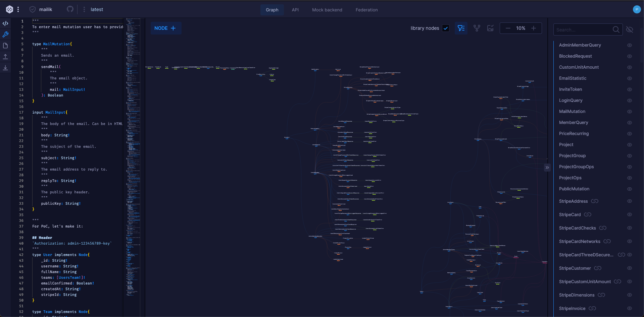The height and width of the screenshot is (317, 644).
Task: Toggle the library nodes checkbox
Action: [x=446, y=28]
